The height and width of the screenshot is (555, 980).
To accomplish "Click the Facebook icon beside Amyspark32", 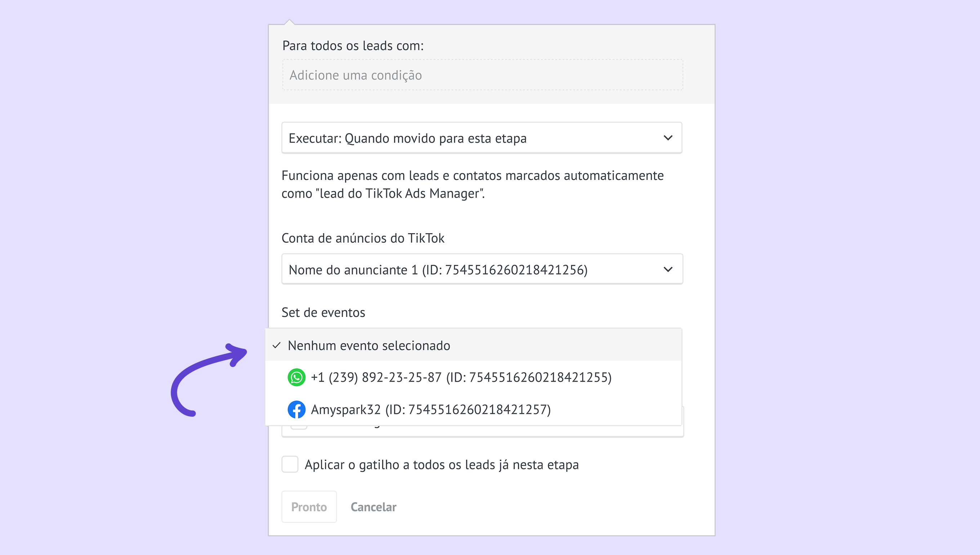I will coord(296,409).
